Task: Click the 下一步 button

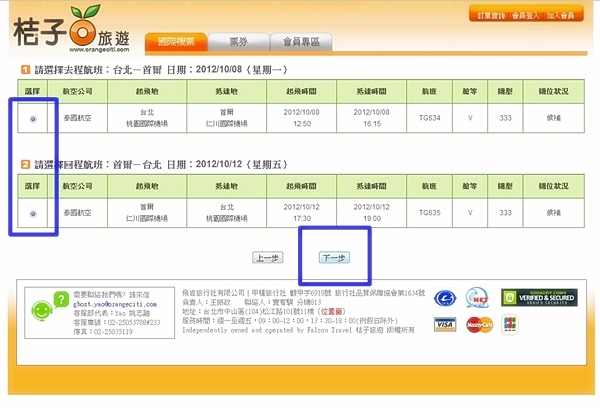Action: [334, 258]
